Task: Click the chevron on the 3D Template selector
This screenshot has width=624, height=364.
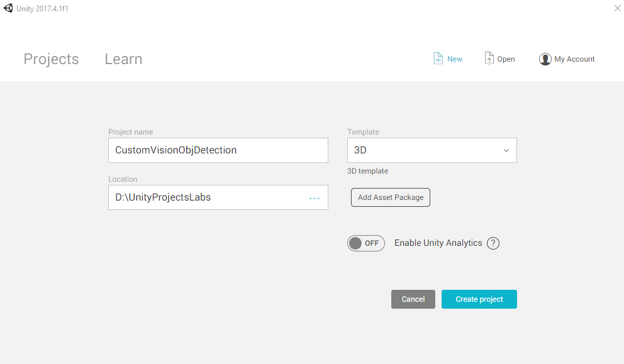Action: coord(506,150)
